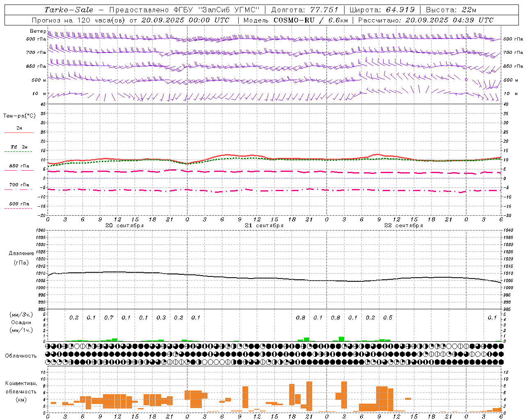The height and width of the screenshot is (420, 525).
Task: Click the Осадки precipitation panel label
Action: tap(21, 322)
